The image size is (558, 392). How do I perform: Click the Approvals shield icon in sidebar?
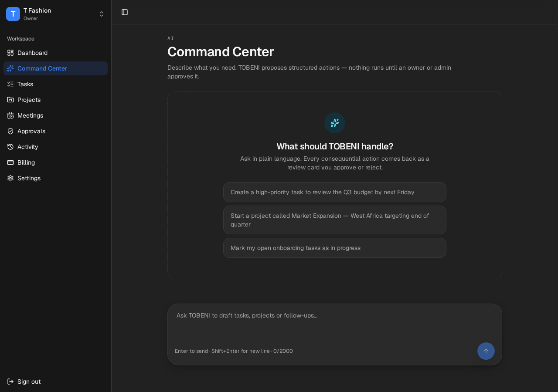coord(10,131)
